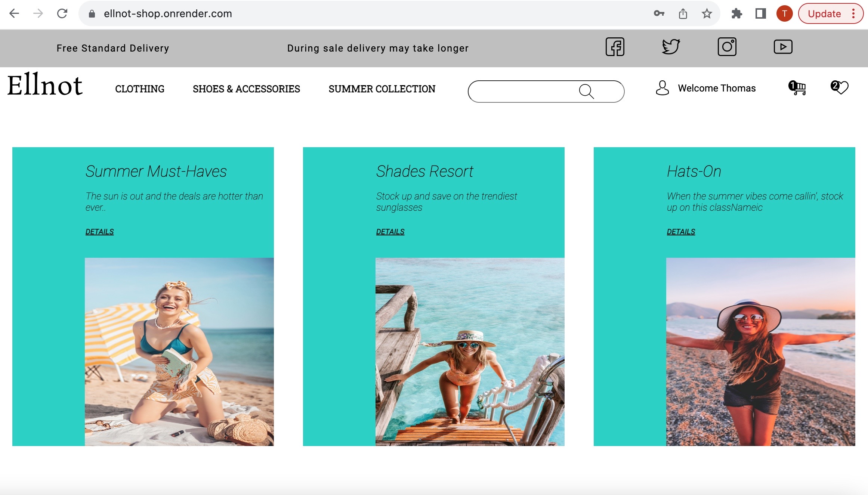
Task: Click DETAILS link under Summer Must-Haves
Action: point(99,231)
